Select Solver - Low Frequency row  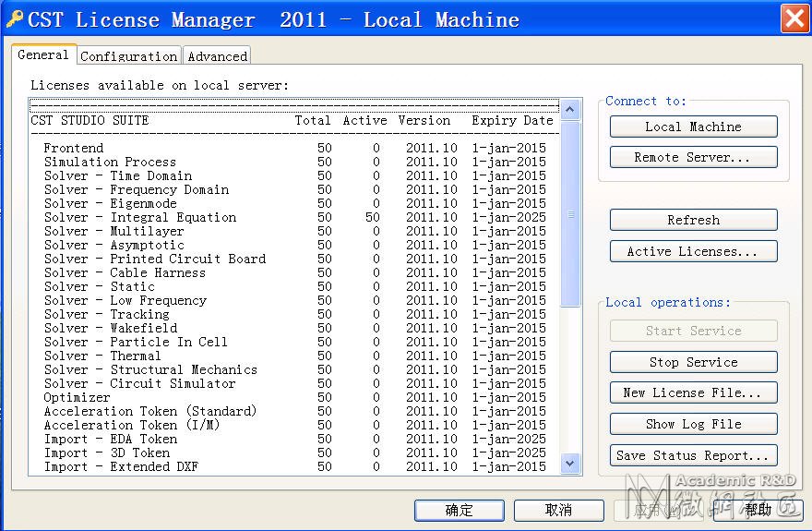pyautogui.click(x=294, y=300)
